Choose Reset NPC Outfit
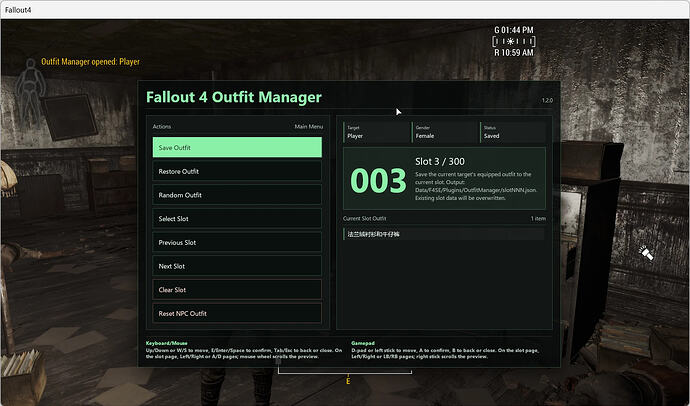690x406 pixels. pyautogui.click(x=237, y=314)
